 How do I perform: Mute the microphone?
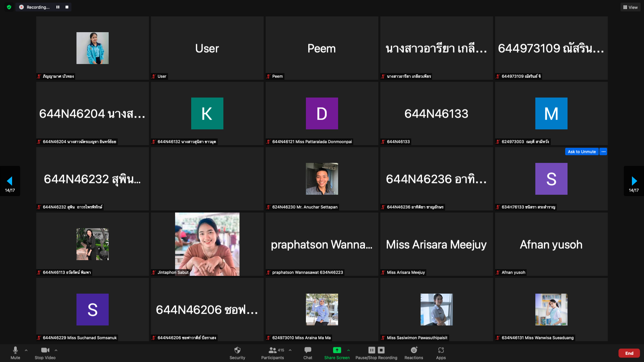(x=15, y=350)
